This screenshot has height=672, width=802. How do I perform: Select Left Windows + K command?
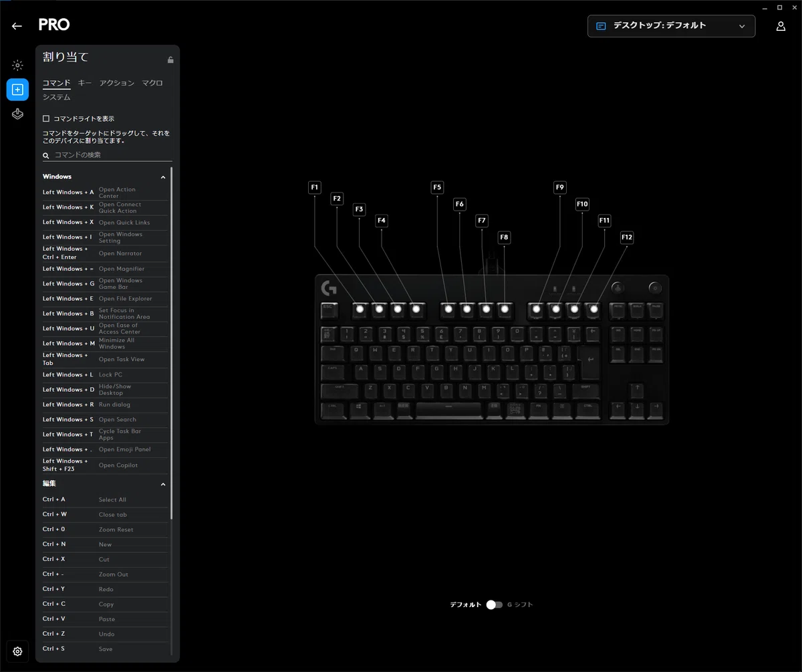(106, 207)
